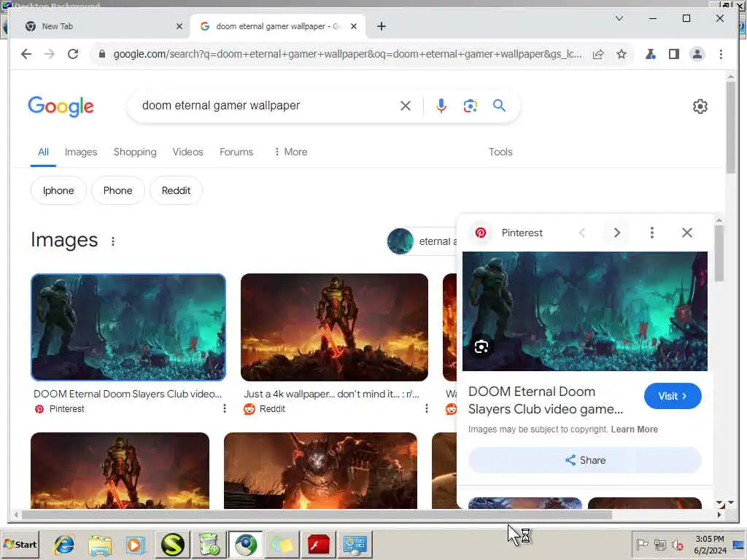Open preview panel more options

[651, 233]
